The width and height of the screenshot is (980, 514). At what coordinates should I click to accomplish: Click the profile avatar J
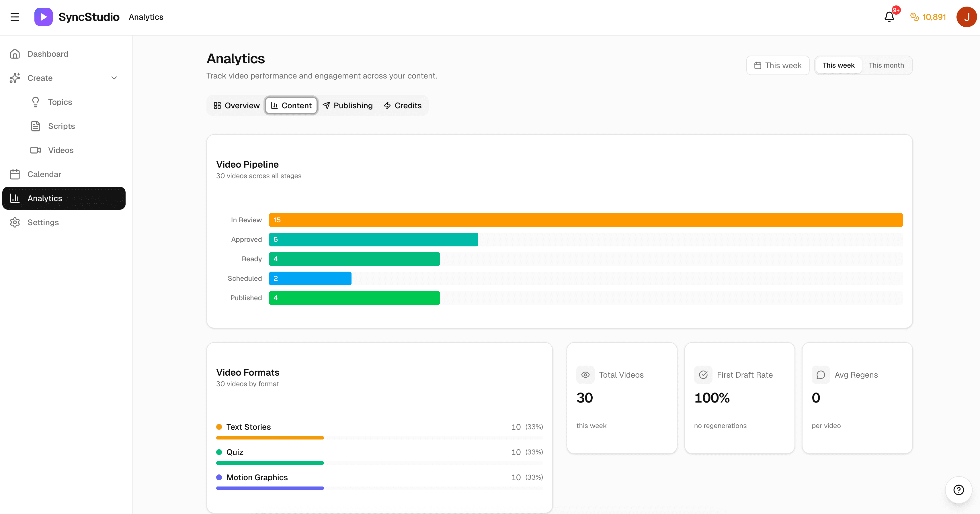coord(966,17)
